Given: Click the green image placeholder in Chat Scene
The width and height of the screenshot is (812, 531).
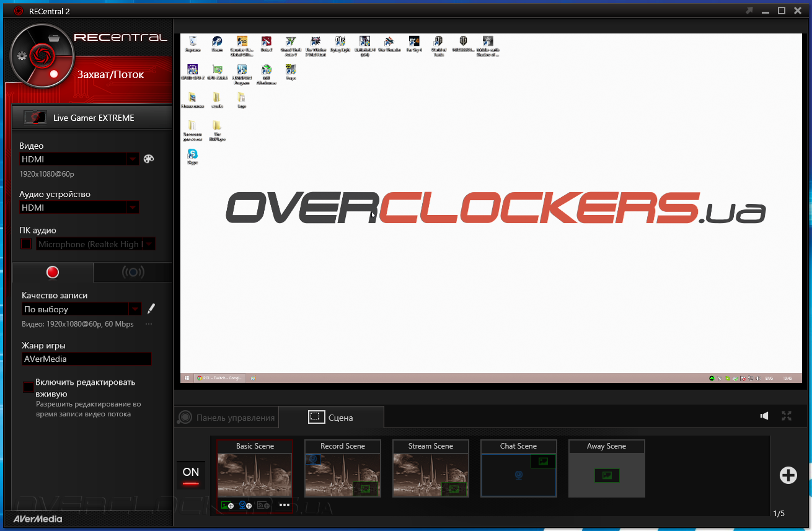Looking at the screenshot, I should coord(543,461).
